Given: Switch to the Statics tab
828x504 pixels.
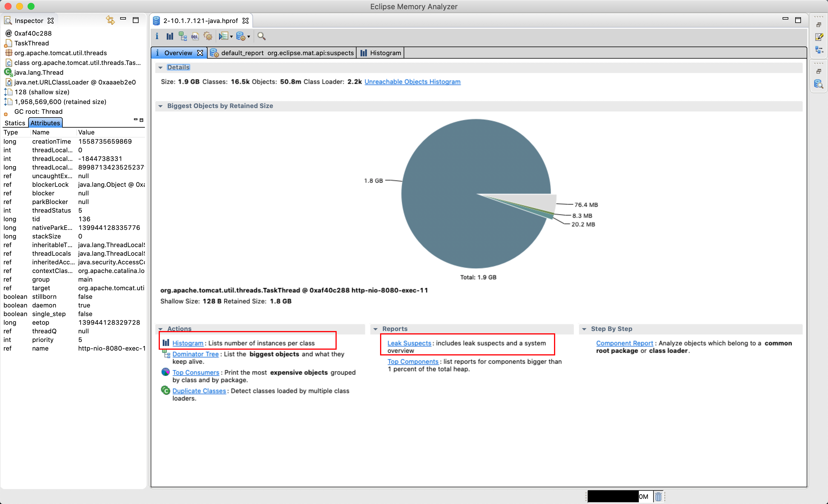Looking at the screenshot, I should click(15, 123).
